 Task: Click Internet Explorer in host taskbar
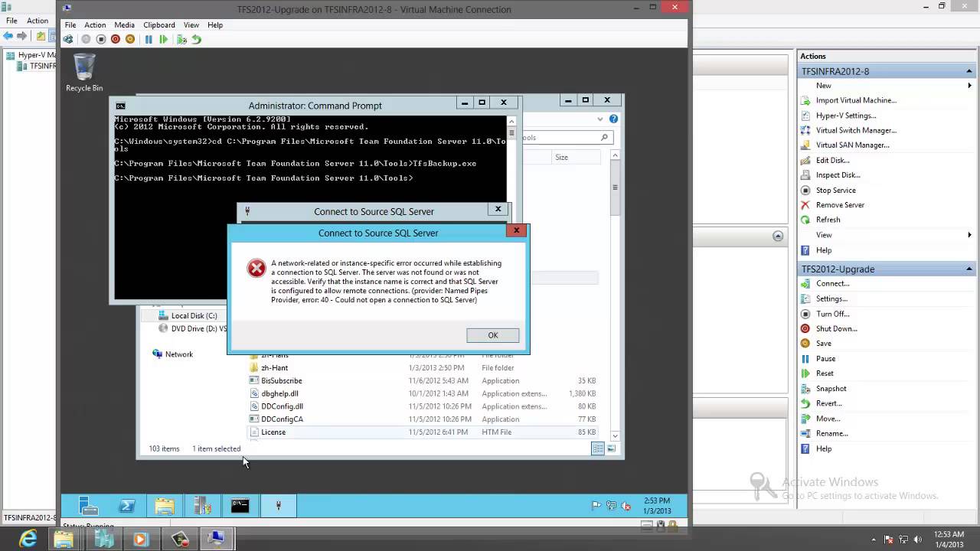pos(28,539)
